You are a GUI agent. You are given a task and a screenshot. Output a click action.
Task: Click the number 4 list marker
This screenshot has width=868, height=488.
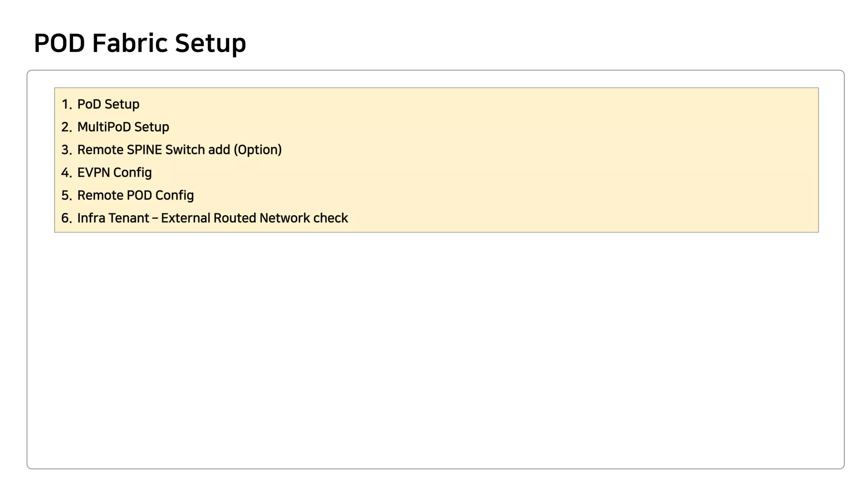pos(67,173)
